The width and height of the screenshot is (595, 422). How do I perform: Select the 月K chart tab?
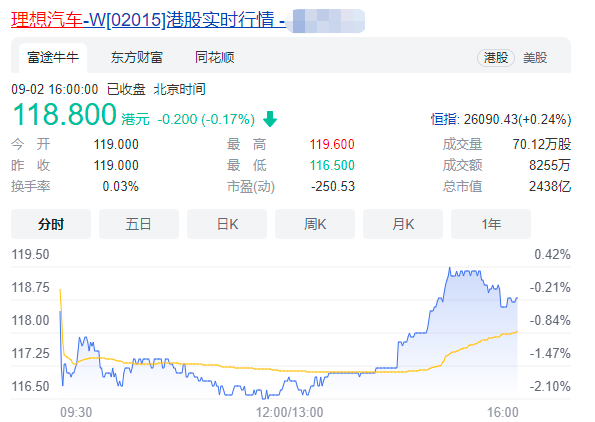pos(403,224)
